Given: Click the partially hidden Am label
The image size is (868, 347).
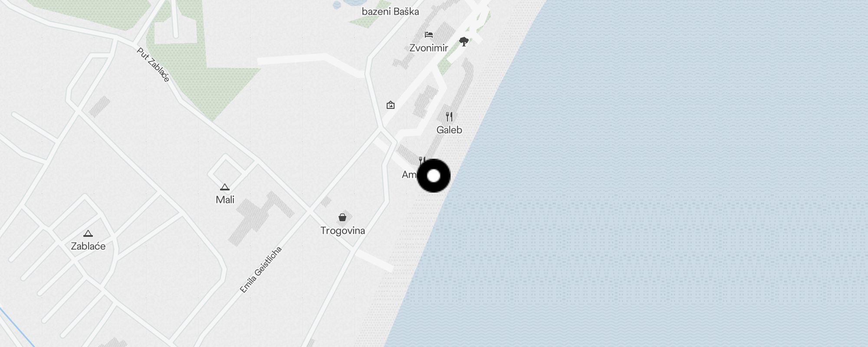Looking at the screenshot, I should coord(409,174).
